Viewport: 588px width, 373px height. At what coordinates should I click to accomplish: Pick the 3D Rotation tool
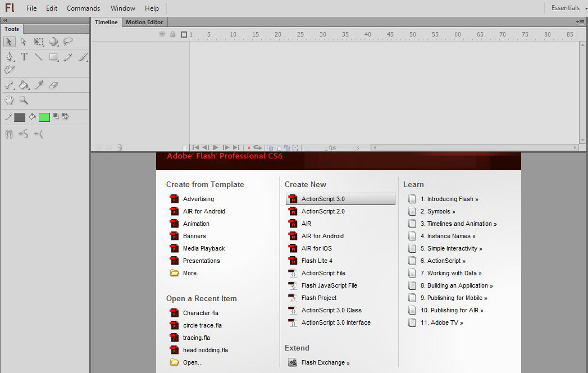(53, 42)
